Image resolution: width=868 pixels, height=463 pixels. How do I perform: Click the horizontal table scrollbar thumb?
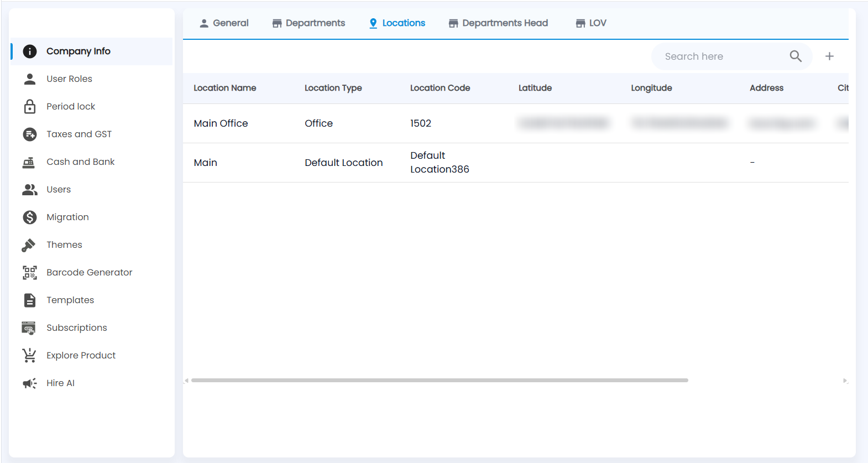tap(440, 381)
